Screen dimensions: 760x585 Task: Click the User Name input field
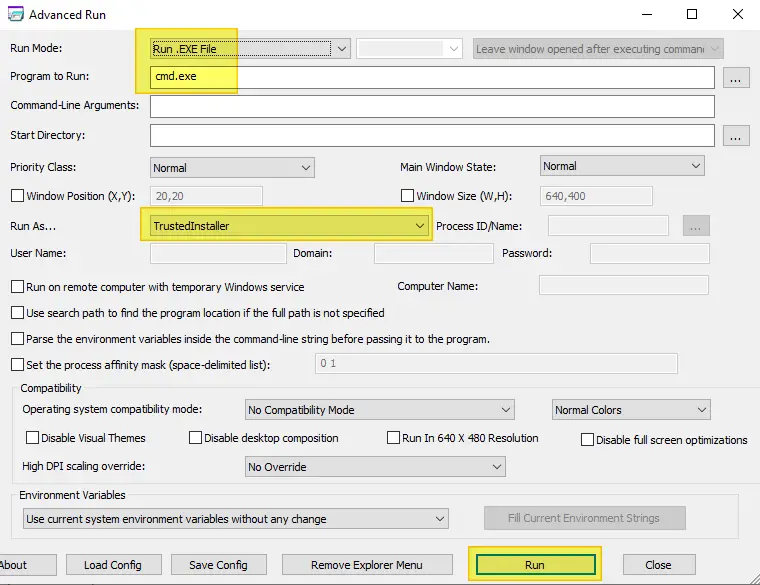point(218,253)
